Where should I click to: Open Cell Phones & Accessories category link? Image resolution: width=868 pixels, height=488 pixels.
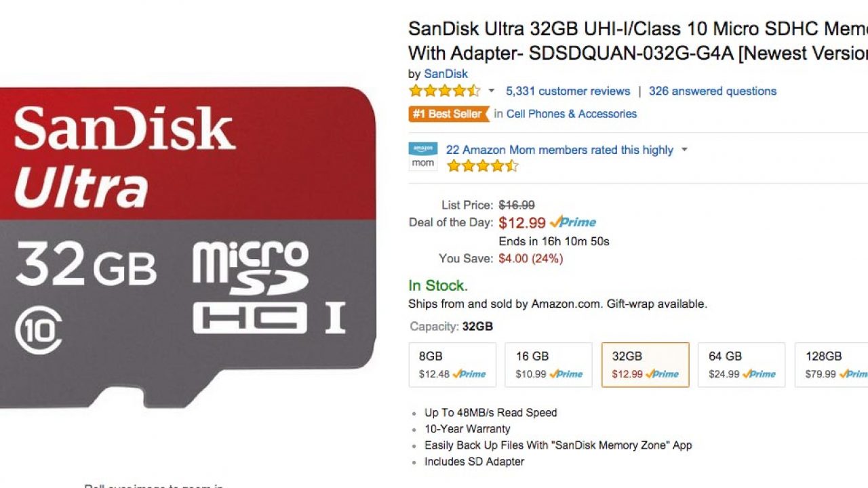point(571,114)
